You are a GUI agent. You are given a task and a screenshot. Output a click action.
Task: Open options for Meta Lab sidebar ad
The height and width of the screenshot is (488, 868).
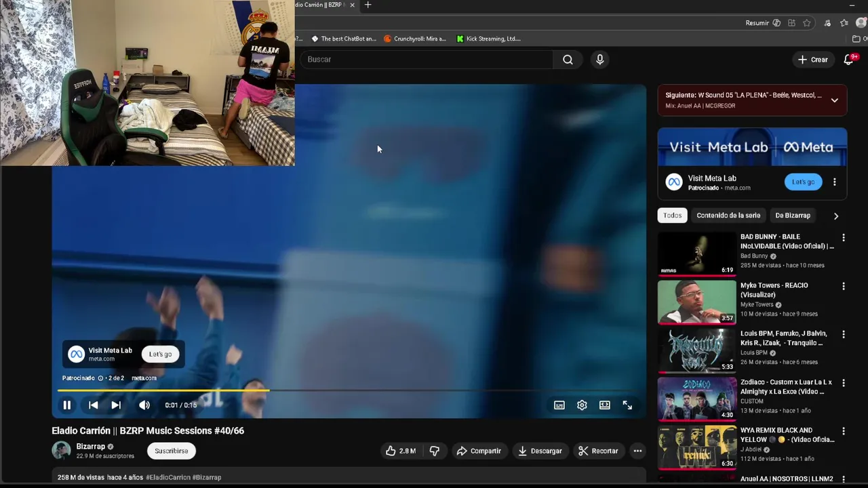tap(835, 182)
